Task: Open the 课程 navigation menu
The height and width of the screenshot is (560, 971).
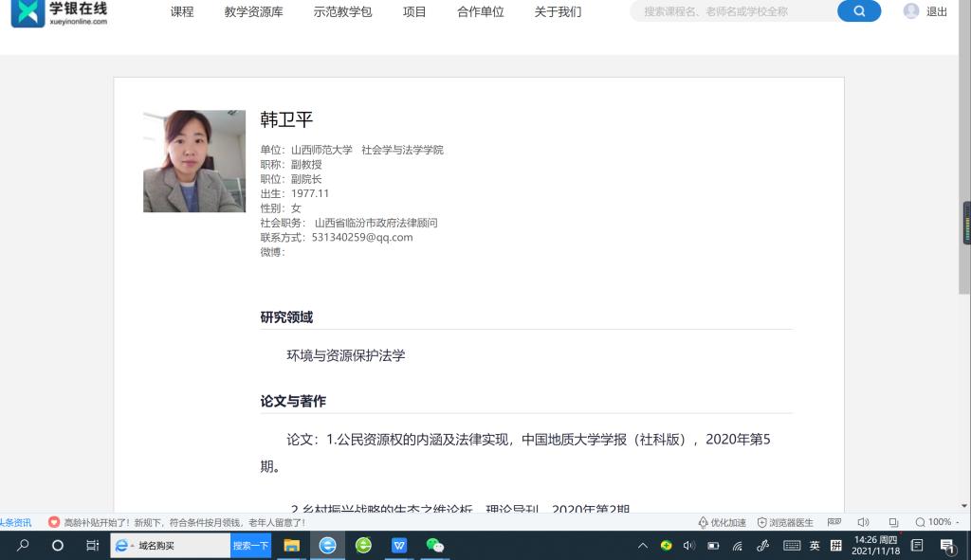Action: point(182,12)
